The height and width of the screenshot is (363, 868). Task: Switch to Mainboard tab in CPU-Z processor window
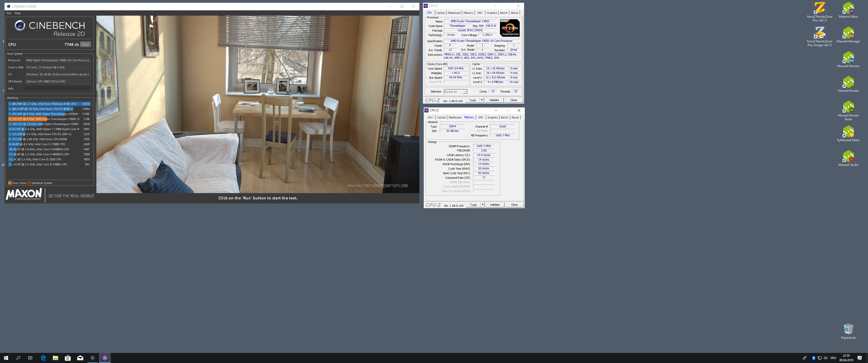tap(454, 13)
